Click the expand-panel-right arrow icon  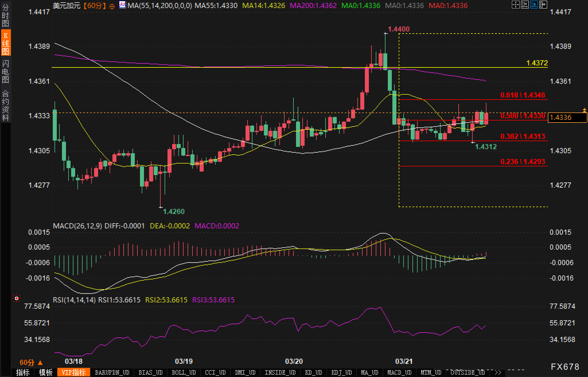click(x=543, y=5)
